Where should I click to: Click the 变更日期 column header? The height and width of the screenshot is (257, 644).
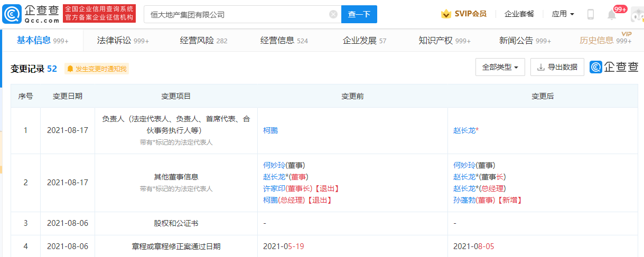coord(68,96)
